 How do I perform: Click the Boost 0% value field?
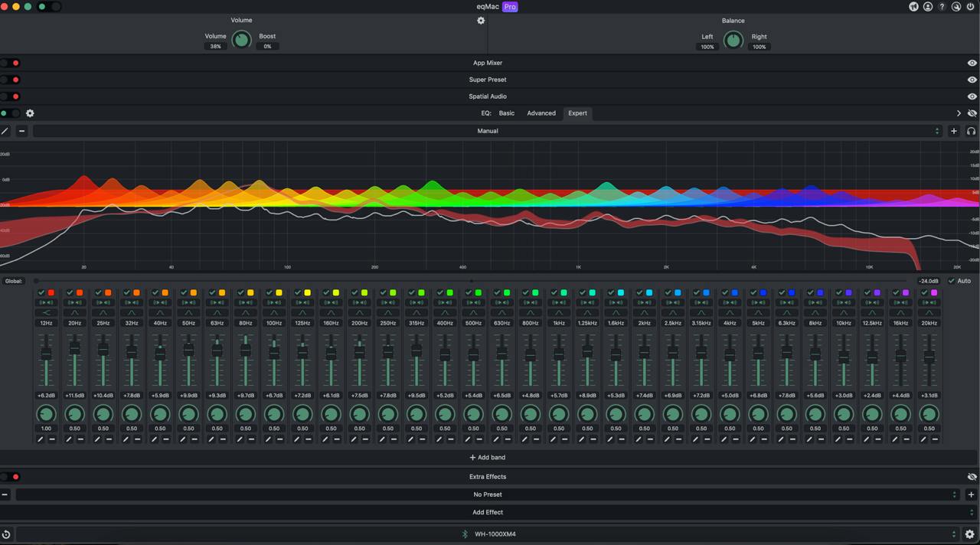pos(267,47)
